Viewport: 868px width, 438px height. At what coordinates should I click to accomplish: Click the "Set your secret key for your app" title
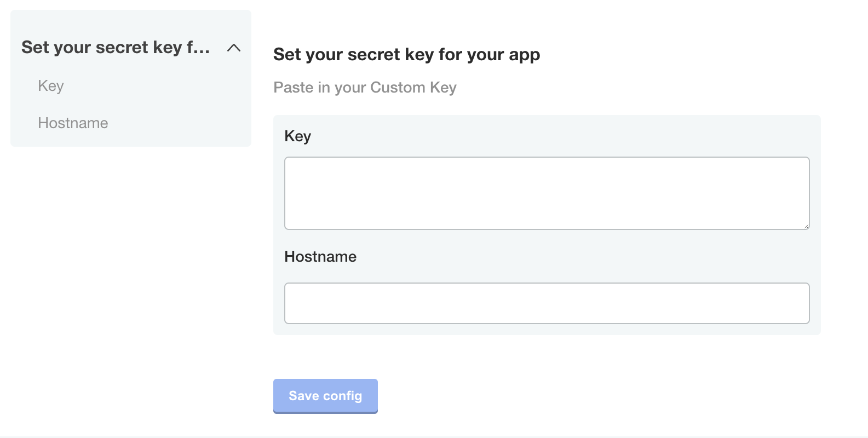coord(406,55)
